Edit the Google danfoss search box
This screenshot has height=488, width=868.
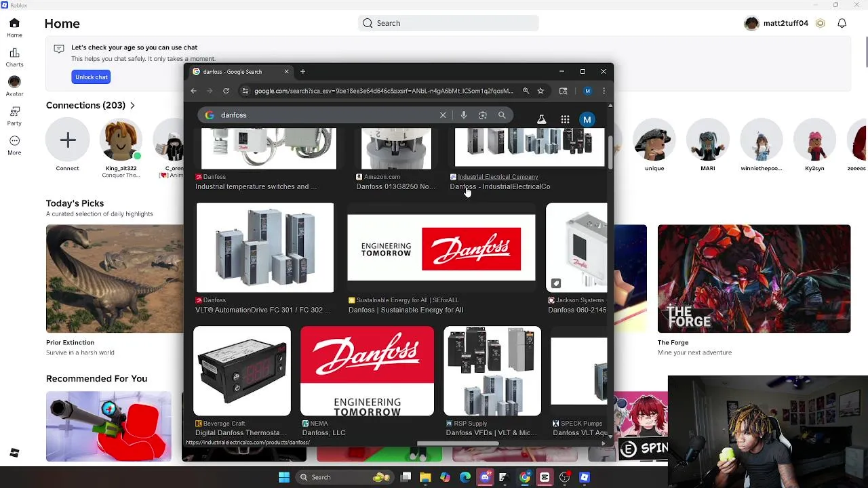coord(328,115)
